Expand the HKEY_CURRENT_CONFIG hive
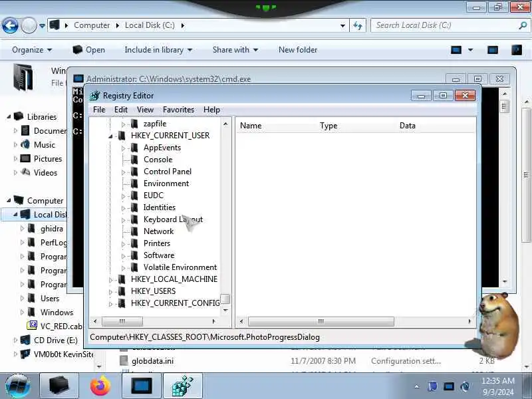 (x=110, y=304)
